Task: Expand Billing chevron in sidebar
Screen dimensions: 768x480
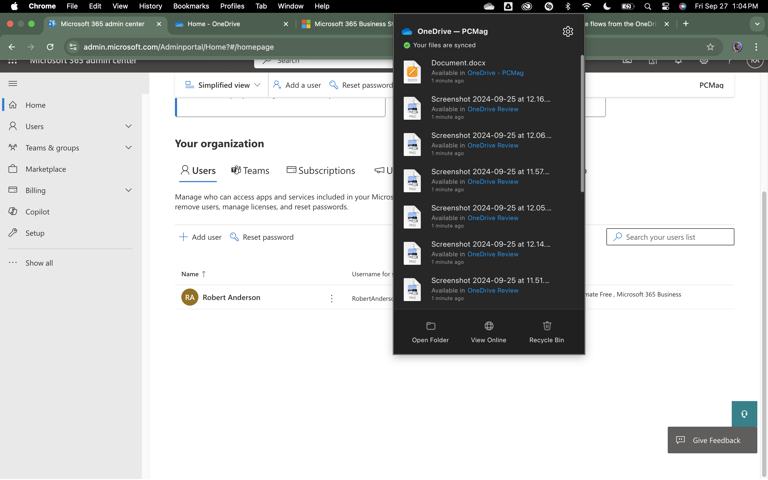Action: (128, 190)
